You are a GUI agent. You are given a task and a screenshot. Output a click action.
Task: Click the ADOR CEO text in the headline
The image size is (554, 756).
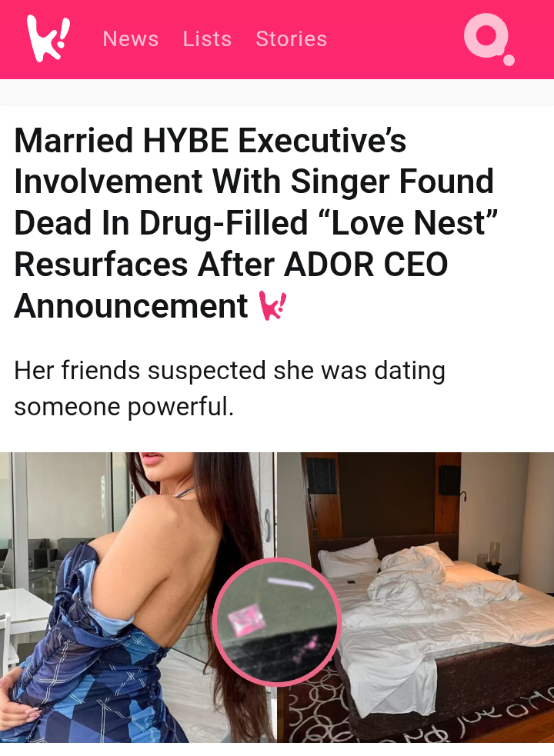[365, 265]
